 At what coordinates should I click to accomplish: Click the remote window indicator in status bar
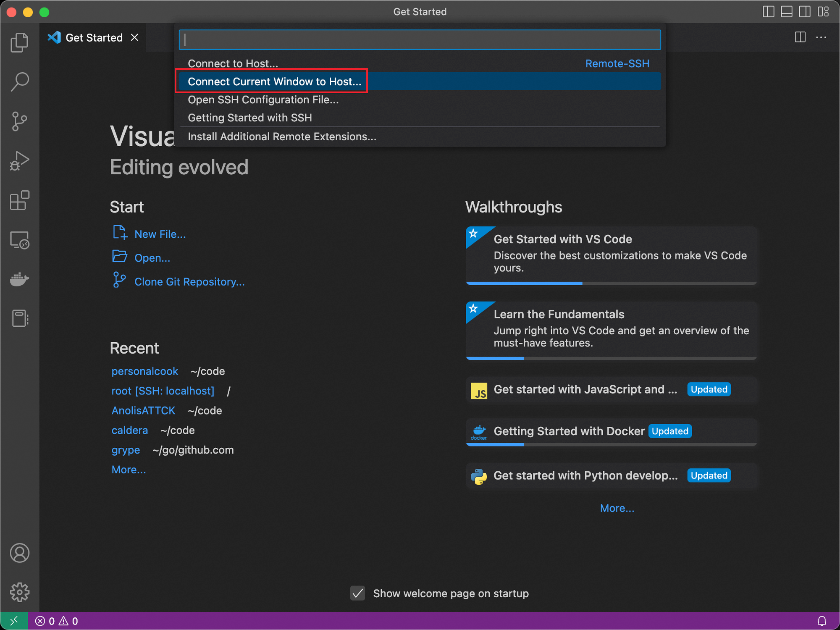point(14,621)
